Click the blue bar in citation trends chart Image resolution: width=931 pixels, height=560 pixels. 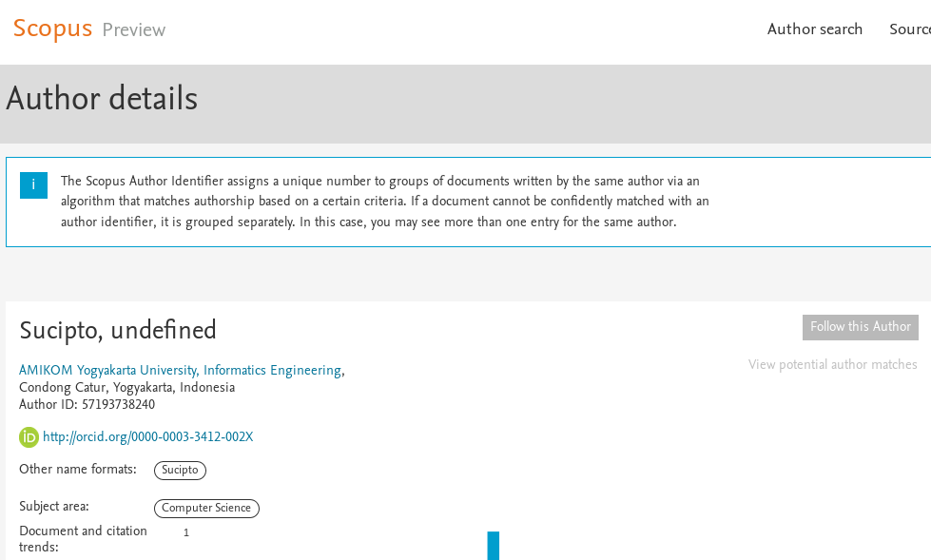coord(492,546)
